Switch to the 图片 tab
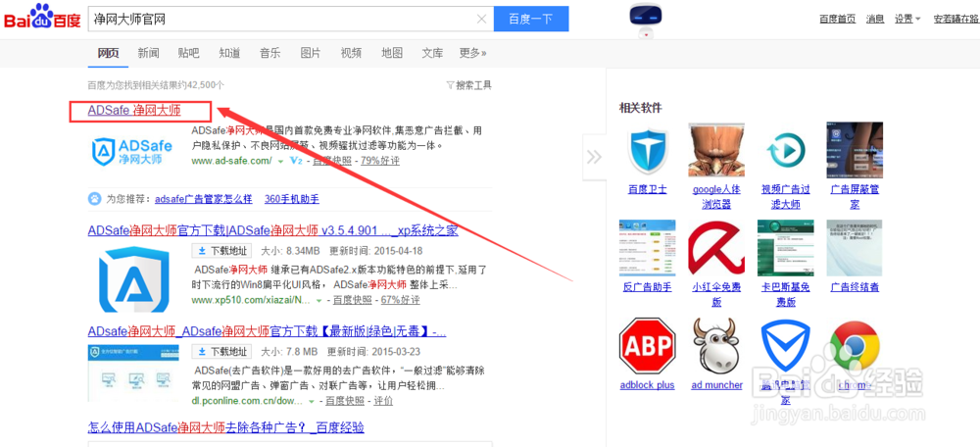 [x=311, y=53]
